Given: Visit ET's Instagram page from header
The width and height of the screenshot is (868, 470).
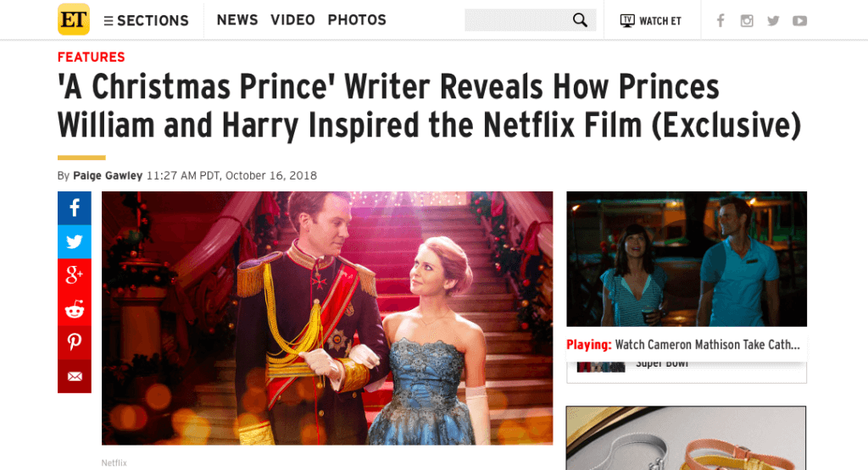Looking at the screenshot, I should [x=747, y=20].
